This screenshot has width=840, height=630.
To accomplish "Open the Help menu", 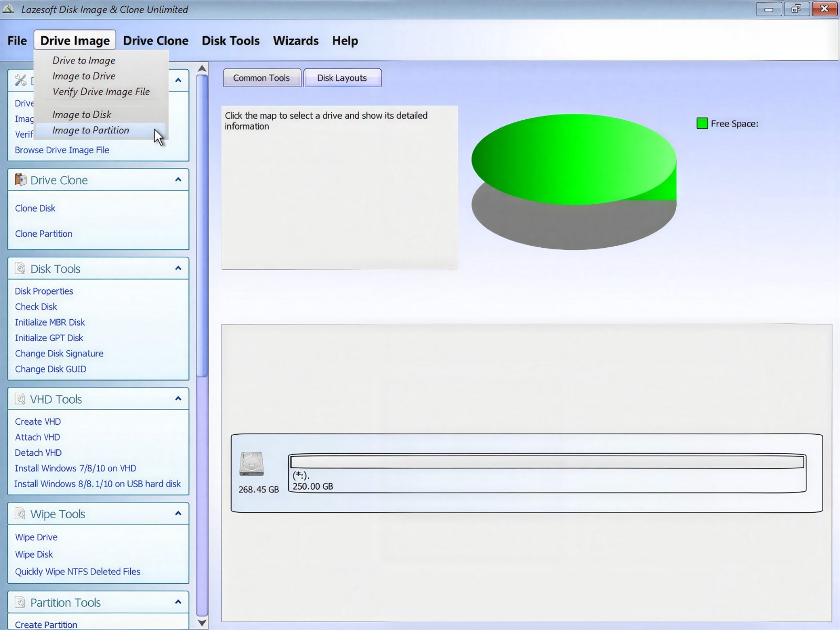I will click(345, 40).
